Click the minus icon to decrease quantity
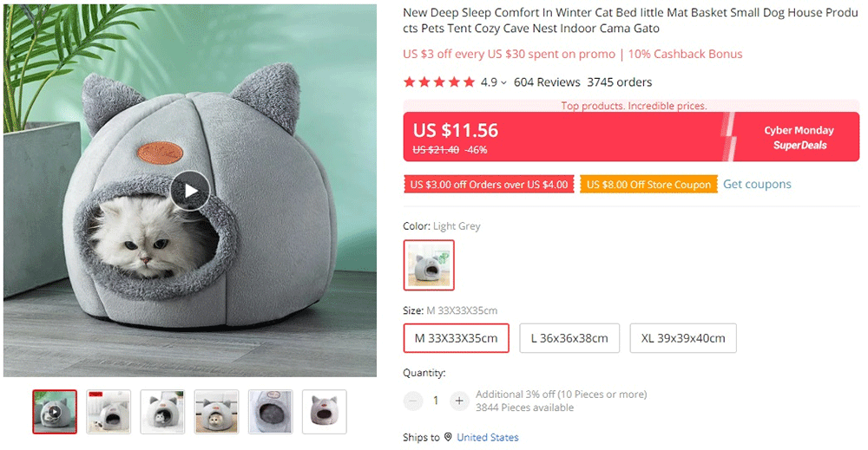The width and height of the screenshot is (868, 450). (x=413, y=401)
